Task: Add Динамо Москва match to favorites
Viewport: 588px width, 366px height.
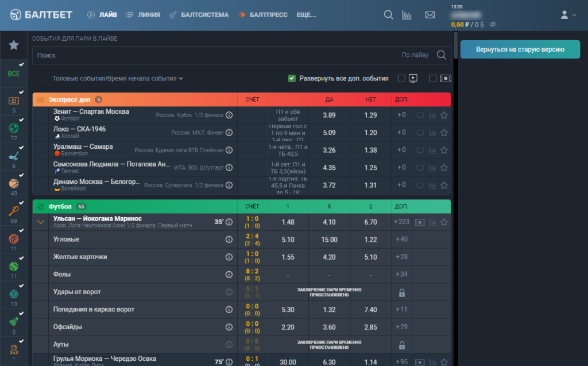Action: pyautogui.click(x=444, y=185)
